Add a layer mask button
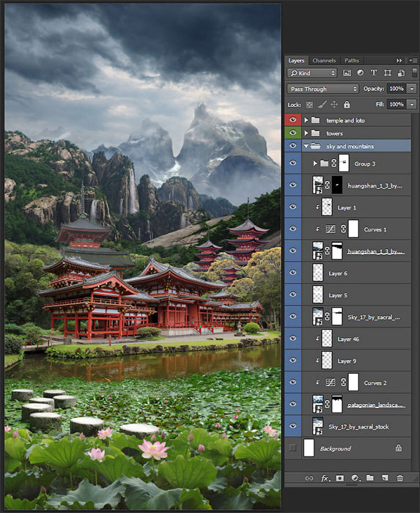Viewport: 420px width, 513px height. 340,478
